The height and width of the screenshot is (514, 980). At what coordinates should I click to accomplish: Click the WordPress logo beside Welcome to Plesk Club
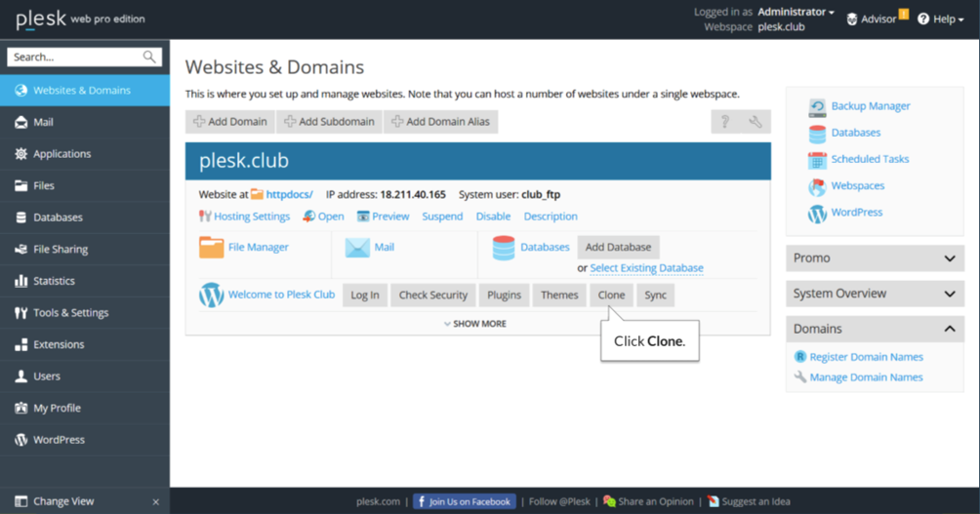211,295
